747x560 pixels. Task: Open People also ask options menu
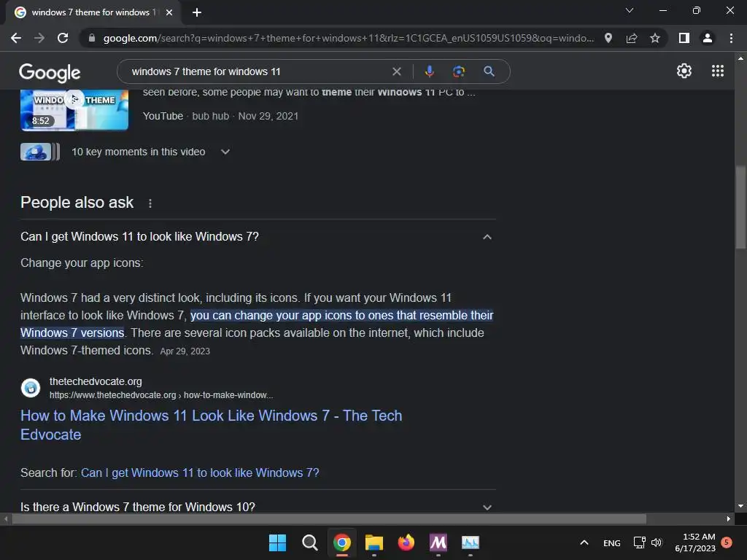(x=150, y=203)
